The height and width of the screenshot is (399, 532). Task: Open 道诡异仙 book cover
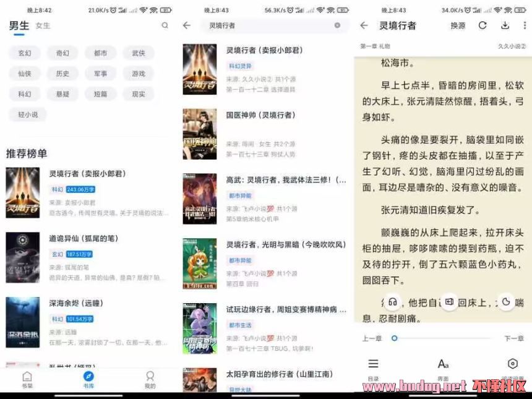tap(23, 257)
